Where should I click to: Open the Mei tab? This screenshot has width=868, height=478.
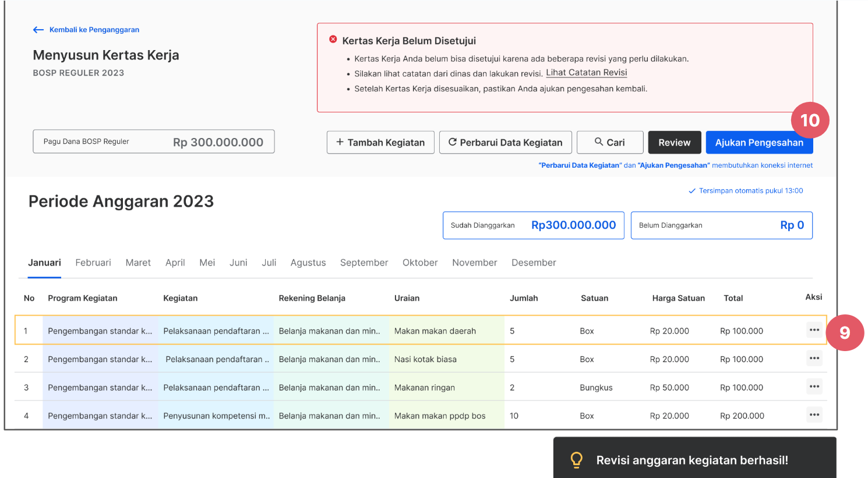(207, 263)
